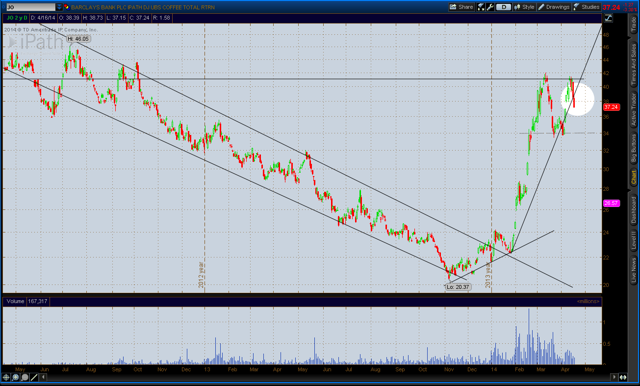Click the 37.24 last price in header
Viewport: 640px width, 386px height.
[611, 7]
